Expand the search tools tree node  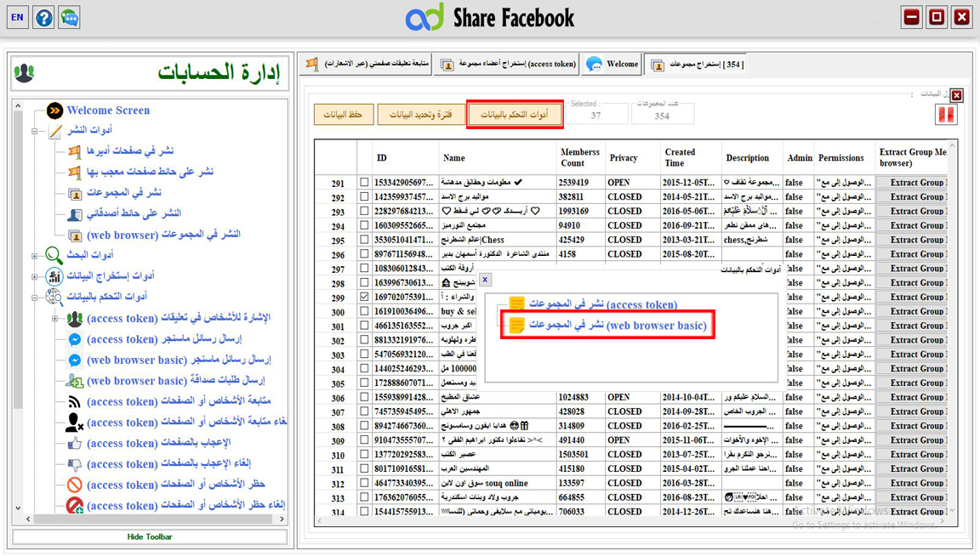(35, 256)
